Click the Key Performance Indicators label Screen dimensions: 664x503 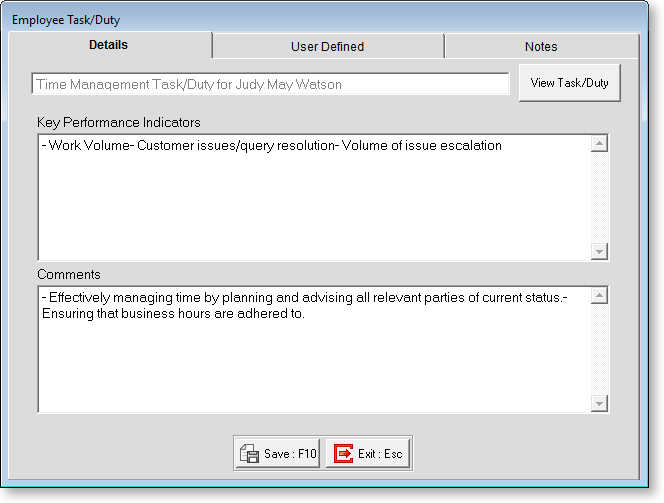pos(119,123)
